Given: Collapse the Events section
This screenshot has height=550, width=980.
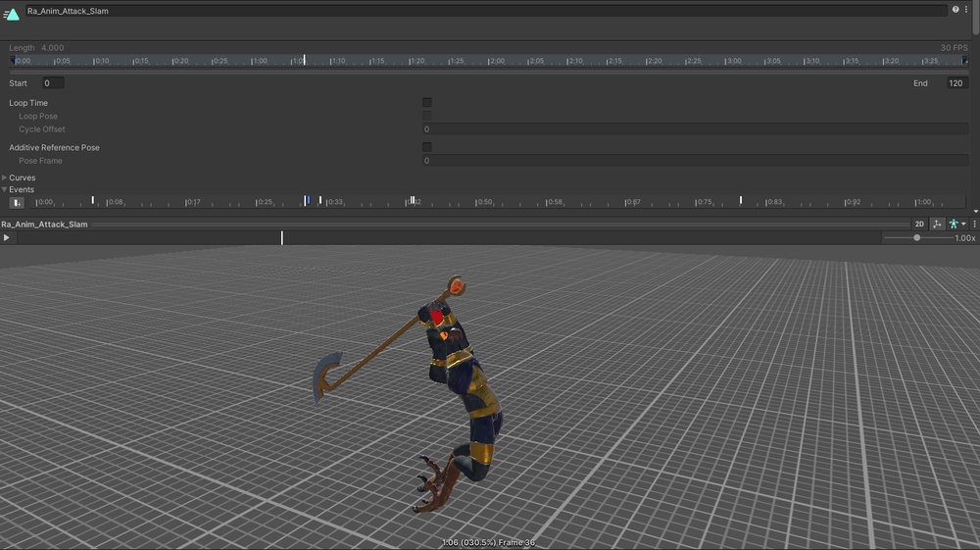Looking at the screenshot, I should (4, 189).
